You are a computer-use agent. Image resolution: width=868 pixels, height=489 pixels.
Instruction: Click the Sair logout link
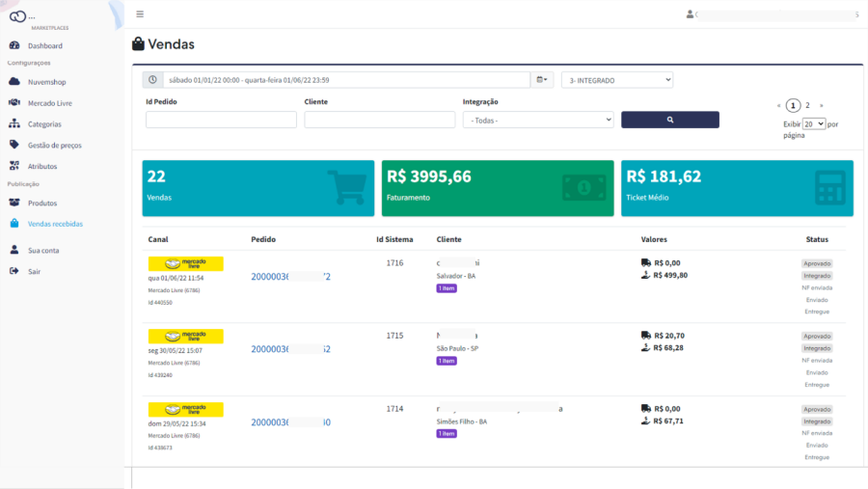pos(34,271)
